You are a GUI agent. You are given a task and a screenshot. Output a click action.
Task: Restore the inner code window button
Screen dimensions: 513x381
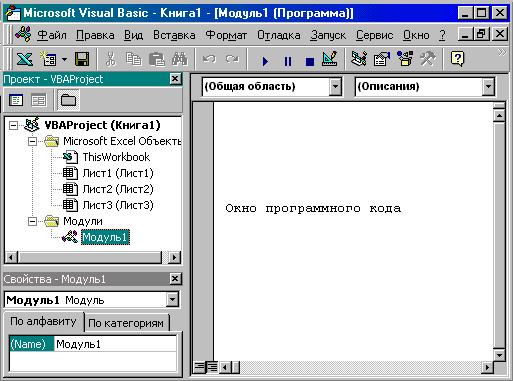coord(482,34)
